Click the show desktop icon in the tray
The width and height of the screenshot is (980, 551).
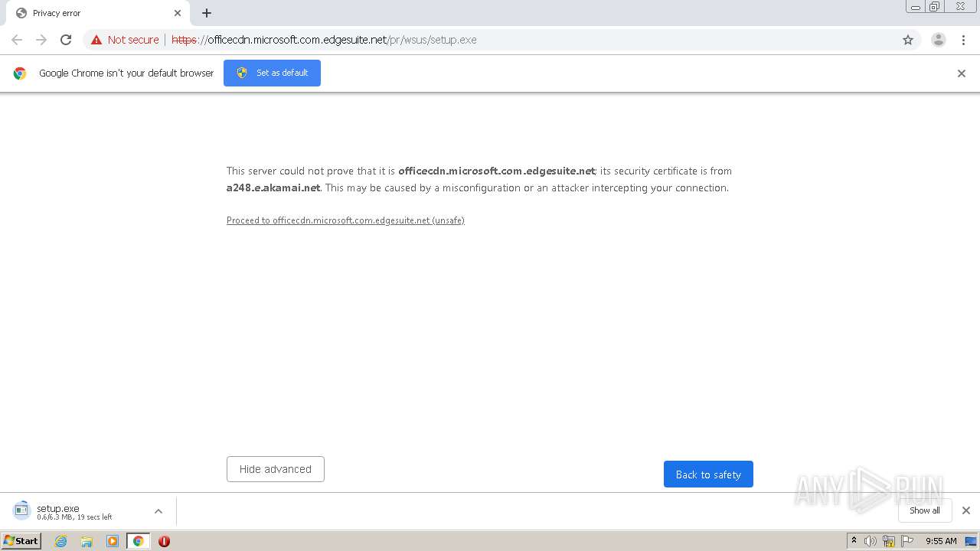click(x=971, y=541)
